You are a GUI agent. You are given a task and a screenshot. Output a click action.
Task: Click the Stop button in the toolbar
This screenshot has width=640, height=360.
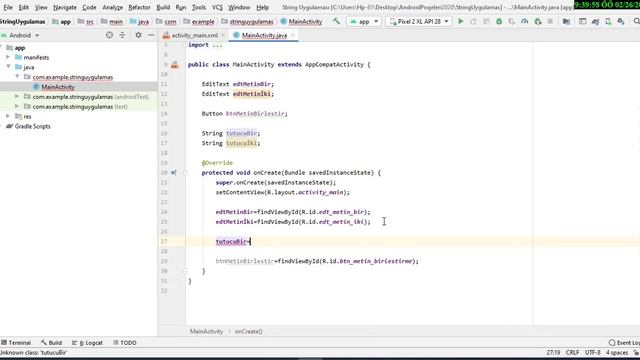pos(550,21)
